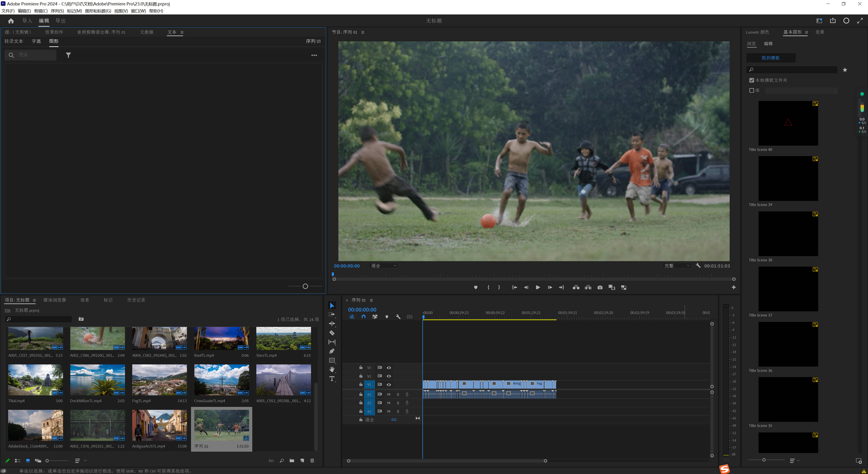The image size is (868, 474).
Task: Click the Export Frame camera icon
Action: [x=600, y=287]
